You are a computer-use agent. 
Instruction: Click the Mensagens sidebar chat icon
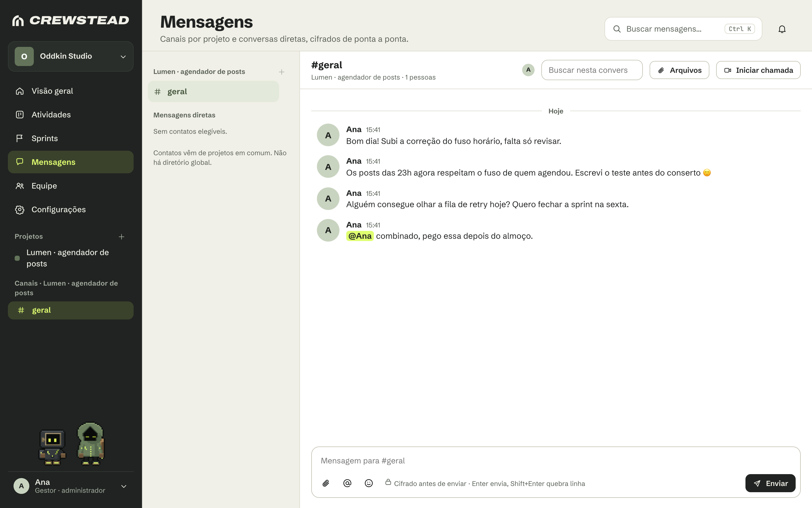(20, 162)
